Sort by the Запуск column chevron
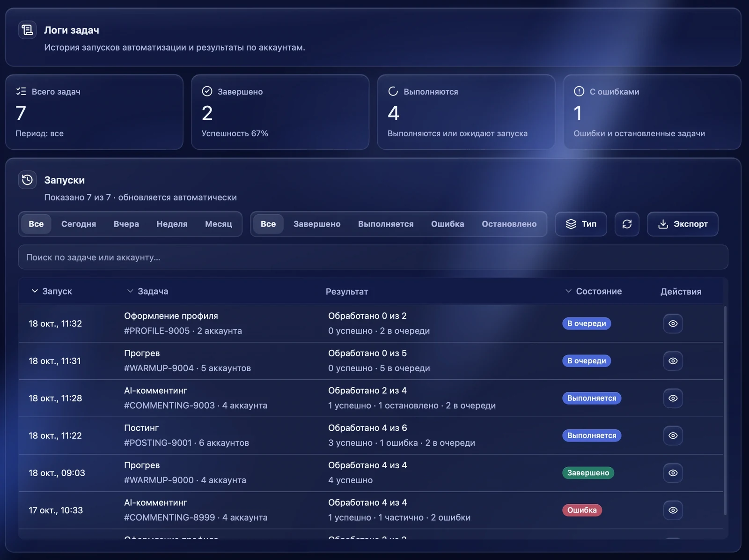 35,291
